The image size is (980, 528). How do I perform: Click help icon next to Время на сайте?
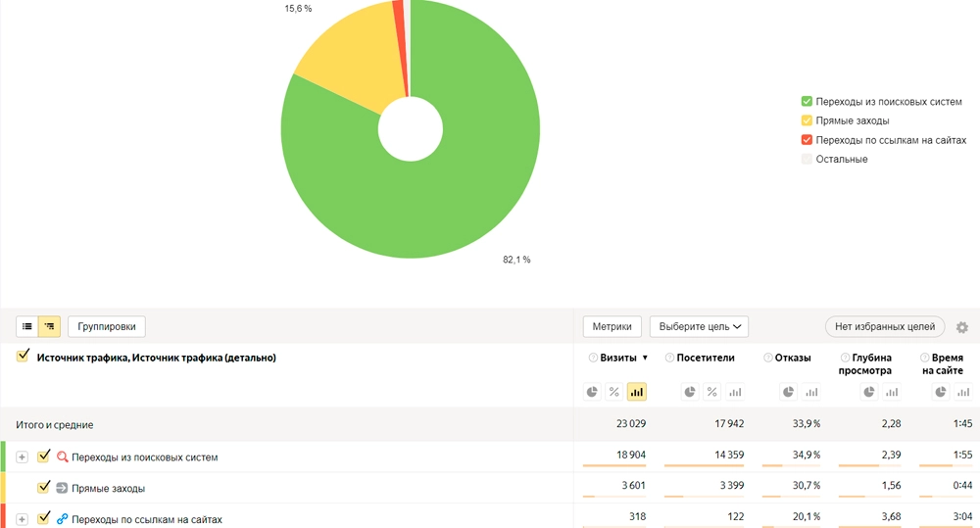click(924, 358)
